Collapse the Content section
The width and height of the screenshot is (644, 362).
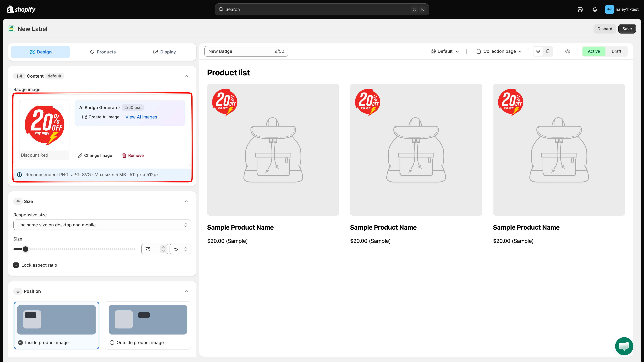pyautogui.click(x=186, y=76)
